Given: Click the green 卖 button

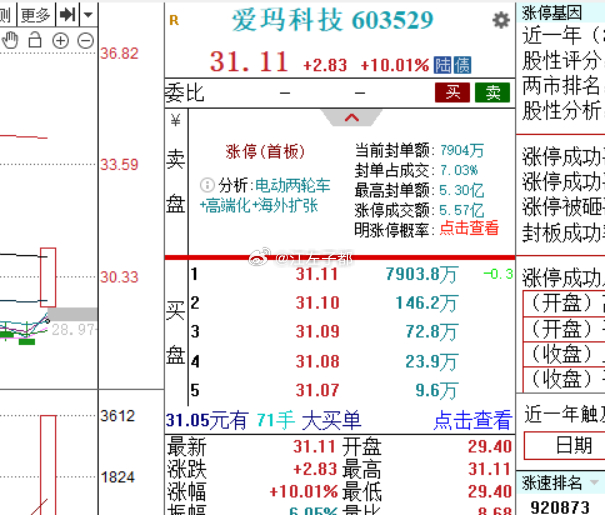Looking at the screenshot, I should tap(493, 93).
